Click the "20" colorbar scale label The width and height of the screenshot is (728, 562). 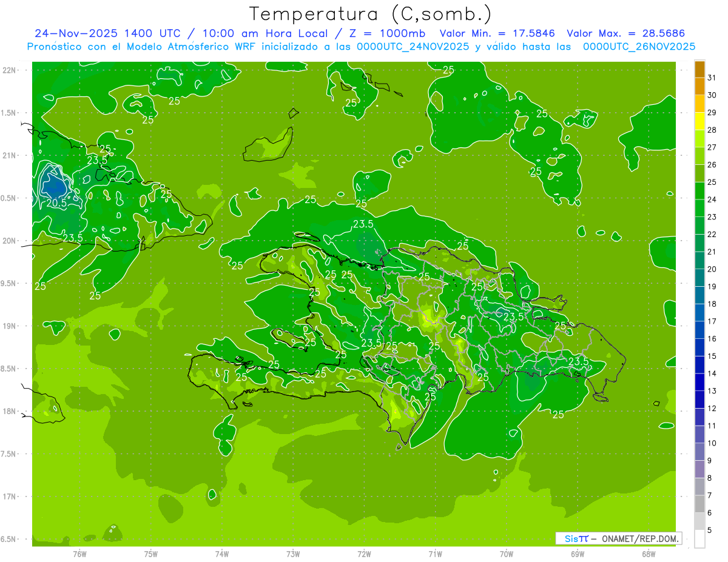coord(712,269)
